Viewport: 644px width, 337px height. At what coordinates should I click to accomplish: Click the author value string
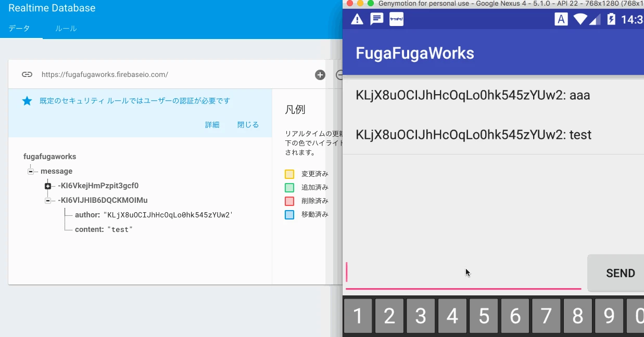[x=168, y=215]
